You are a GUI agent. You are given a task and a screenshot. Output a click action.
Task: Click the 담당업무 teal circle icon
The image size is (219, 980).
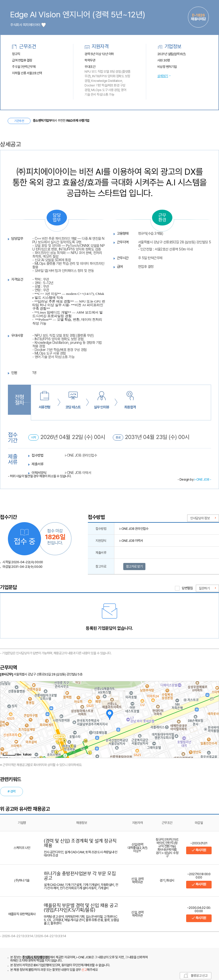tap(57, 217)
